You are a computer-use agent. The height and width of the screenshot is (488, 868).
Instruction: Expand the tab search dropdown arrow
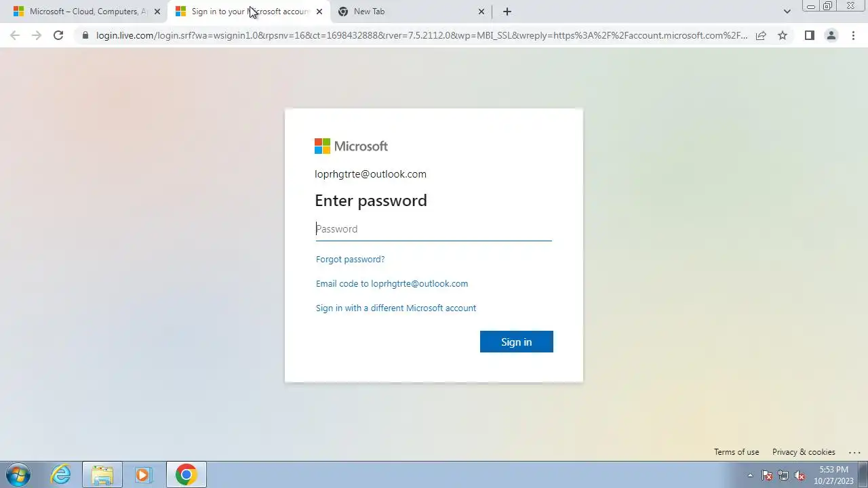pyautogui.click(x=787, y=12)
